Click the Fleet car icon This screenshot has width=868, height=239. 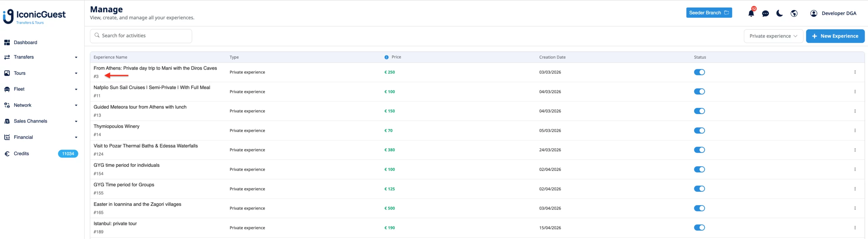coord(7,89)
